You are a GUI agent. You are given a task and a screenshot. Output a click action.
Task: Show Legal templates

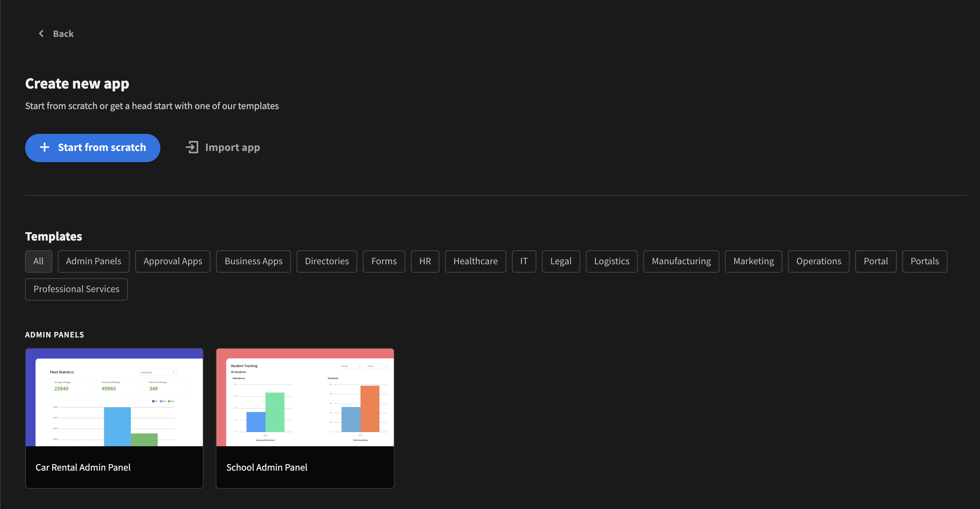561,261
